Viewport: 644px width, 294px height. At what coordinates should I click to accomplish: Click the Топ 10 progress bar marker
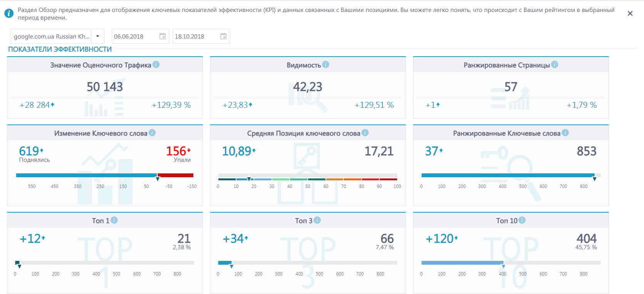click(x=503, y=266)
